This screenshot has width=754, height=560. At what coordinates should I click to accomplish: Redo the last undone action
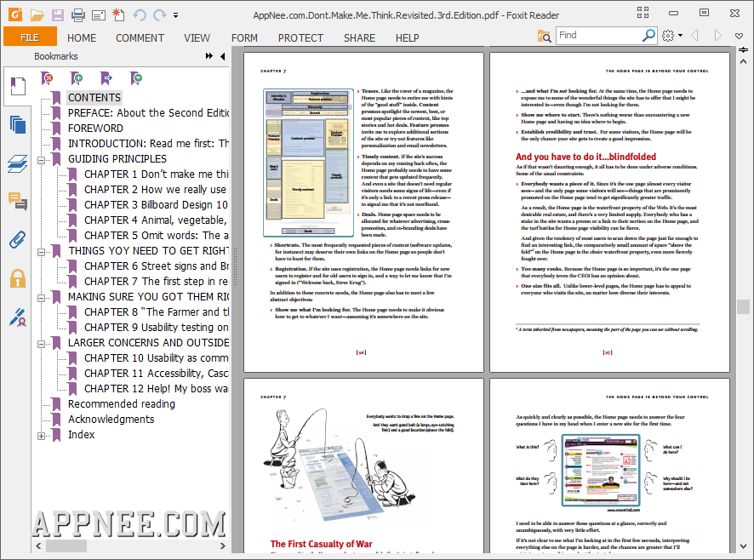pos(160,15)
